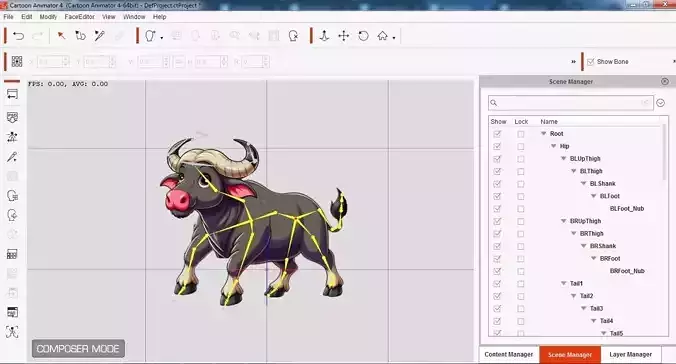This screenshot has width=676, height=364.
Task: Click the grid panel side icon
Action: (x=12, y=254)
